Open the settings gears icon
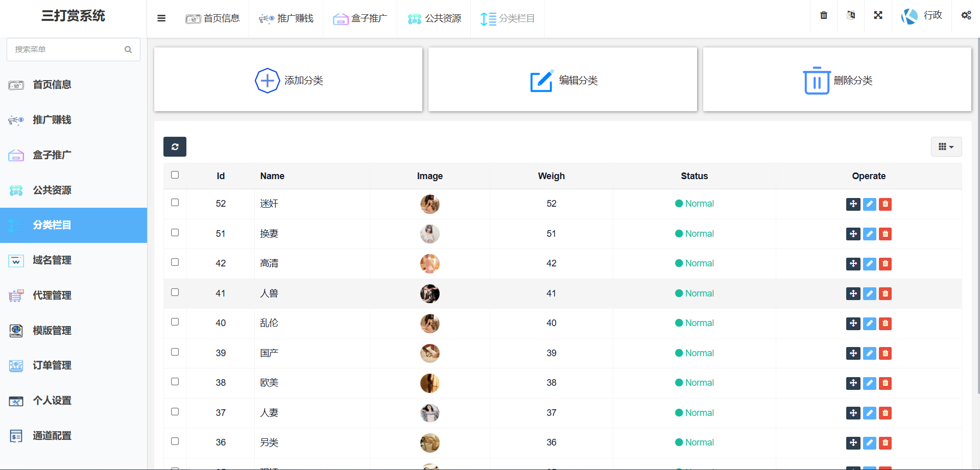 (x=966, y=15)
